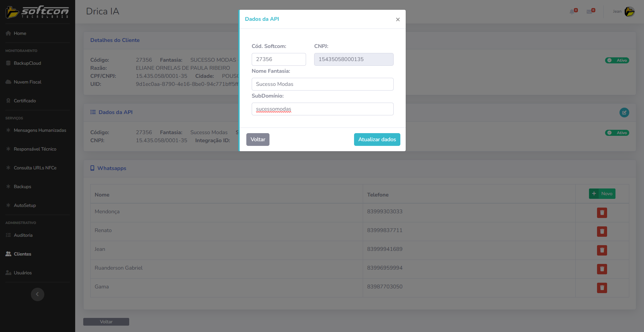The width and height of the screenshot is (644, 332).
Task: Focus the Cód. Softcom input field
Action: [x=279, y=59]
